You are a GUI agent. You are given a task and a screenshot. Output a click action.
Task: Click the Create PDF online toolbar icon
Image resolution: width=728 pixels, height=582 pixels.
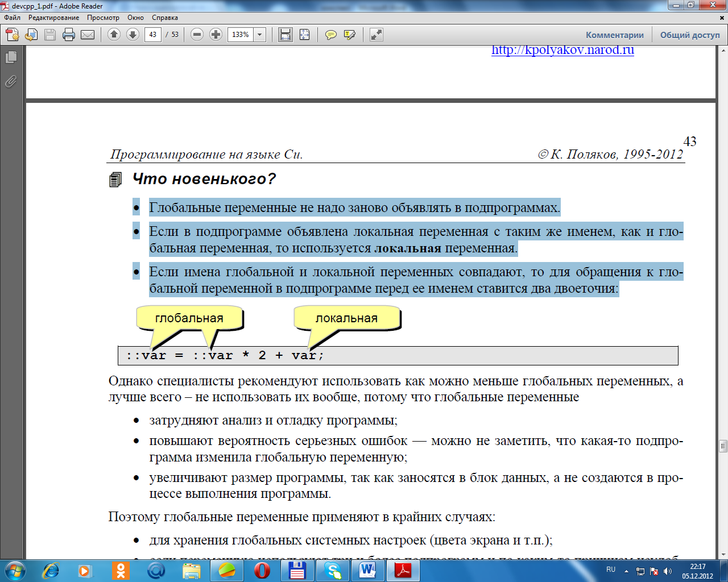13,35
